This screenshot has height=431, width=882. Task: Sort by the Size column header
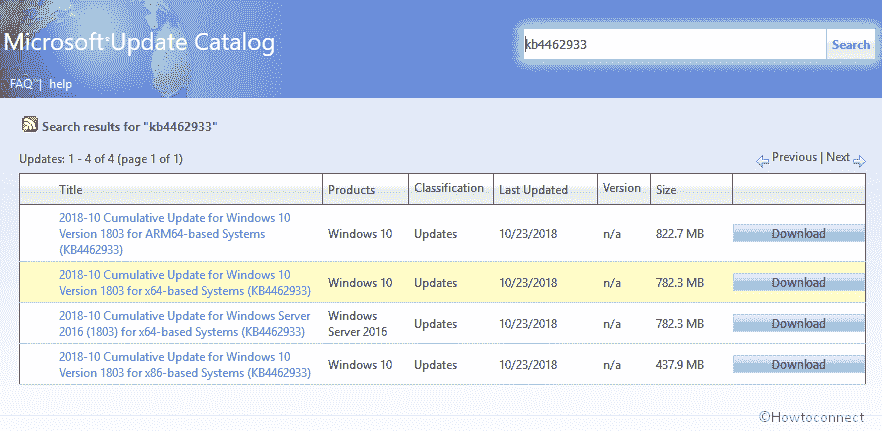click(x=666, y=190)
